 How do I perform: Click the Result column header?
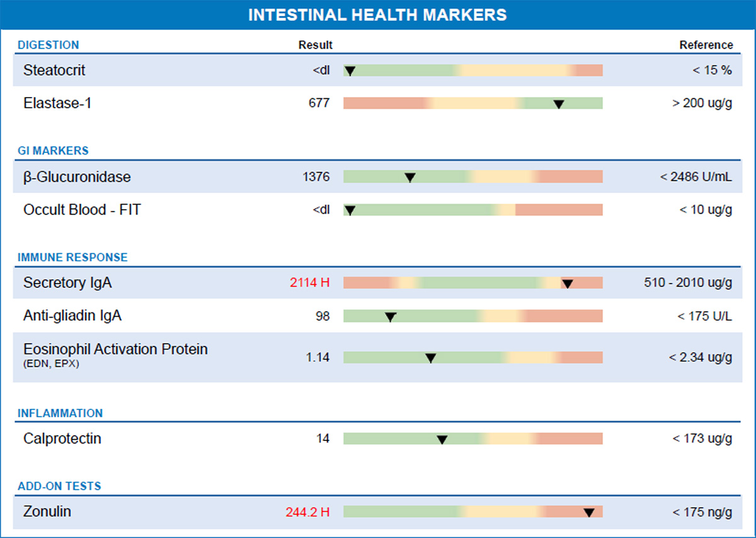(315, 45)
